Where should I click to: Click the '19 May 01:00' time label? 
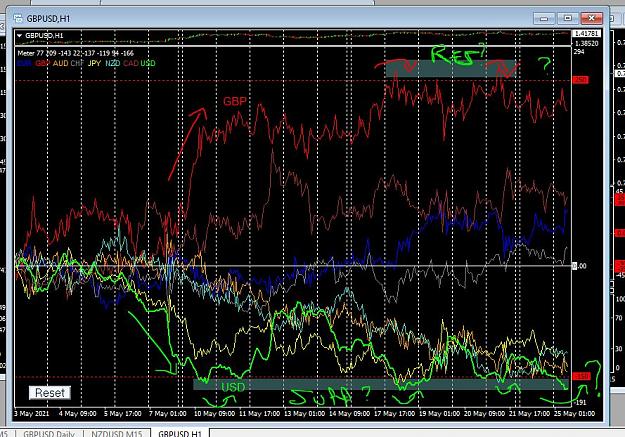pyautogui.click(x=439, y=413)
